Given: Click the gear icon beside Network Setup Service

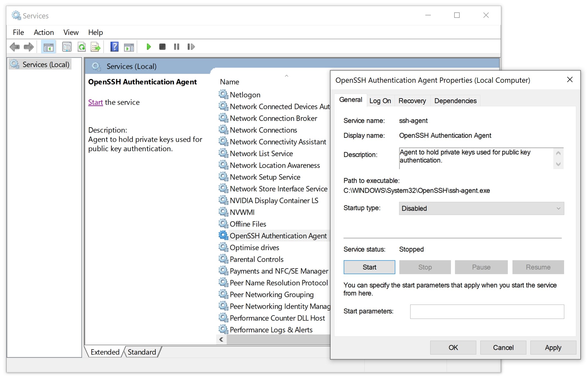Looking at the screenshot, I should 223,177.
